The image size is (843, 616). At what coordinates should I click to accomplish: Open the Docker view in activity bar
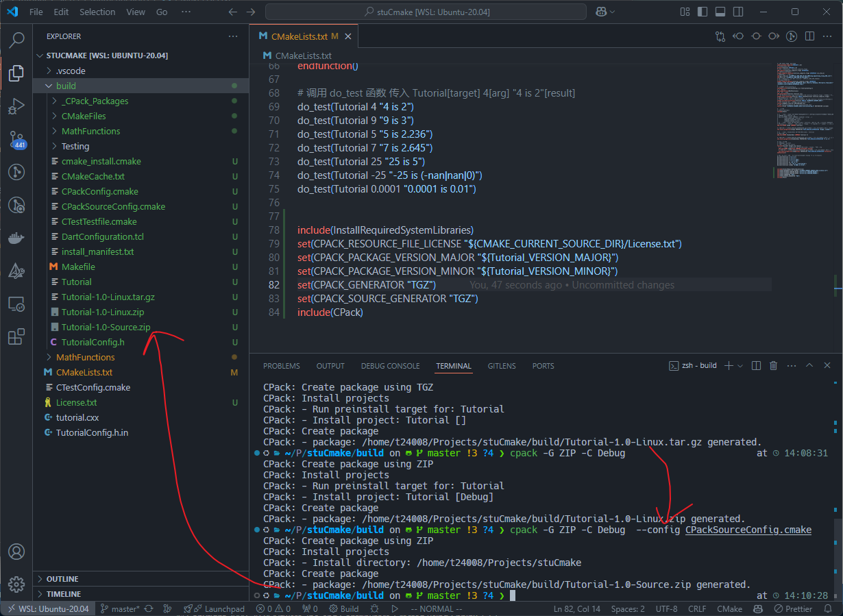(x=16, y=238)
